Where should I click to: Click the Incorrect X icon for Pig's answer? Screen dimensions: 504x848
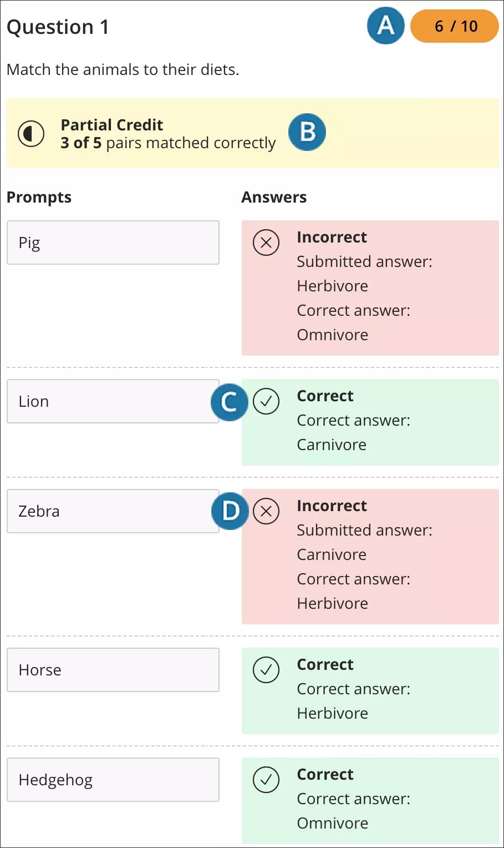pyautogui.click(x=266, y=243)
